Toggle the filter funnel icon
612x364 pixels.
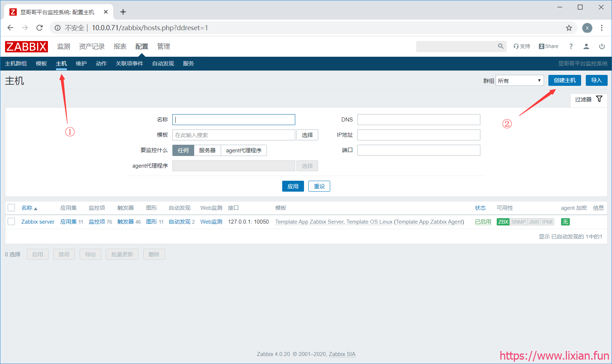[599, 99]
